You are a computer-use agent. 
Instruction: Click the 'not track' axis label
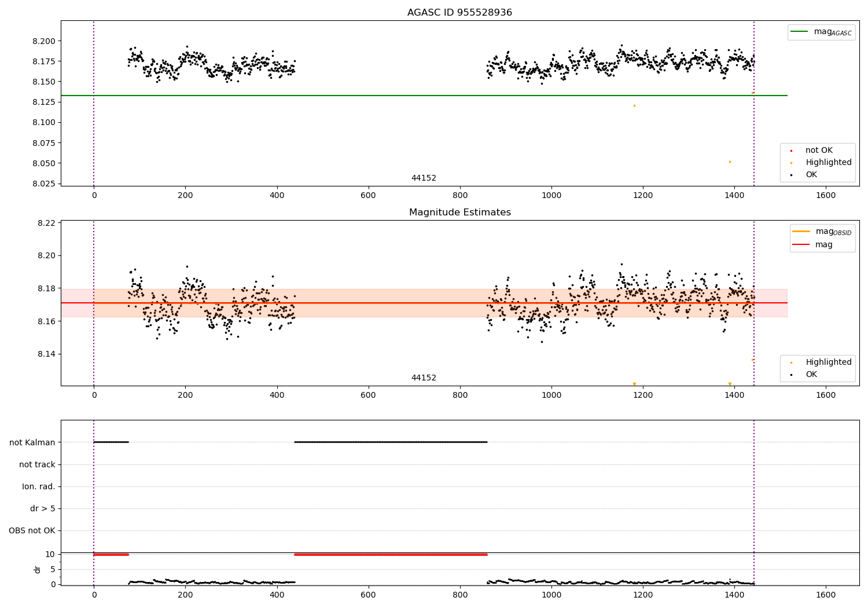[37, 464]
